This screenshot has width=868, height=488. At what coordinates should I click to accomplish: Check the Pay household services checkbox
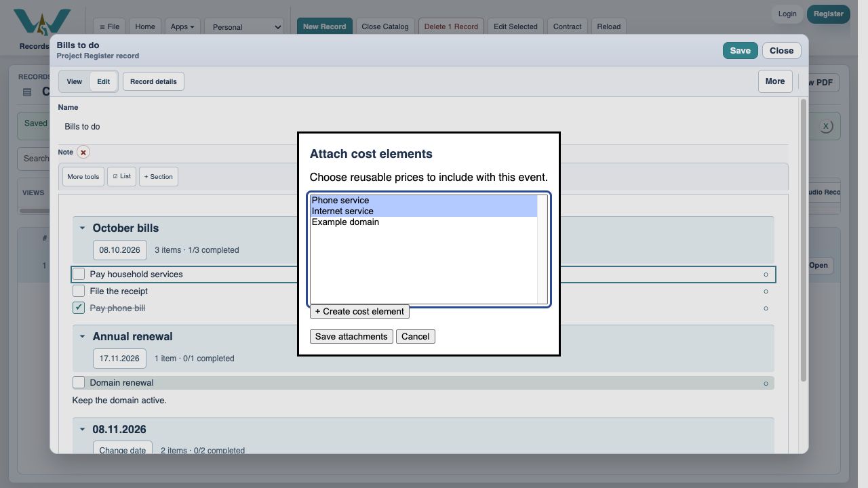click(79, 274)
